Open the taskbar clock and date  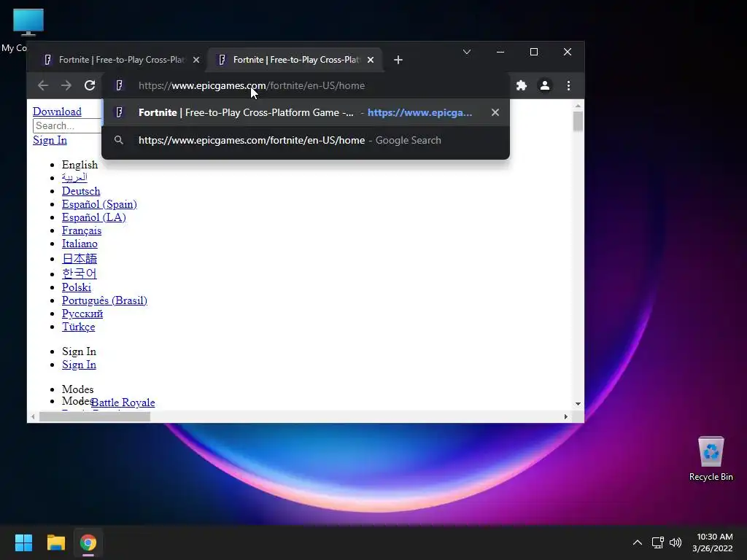pyautogui.click(x=713, y=542)
